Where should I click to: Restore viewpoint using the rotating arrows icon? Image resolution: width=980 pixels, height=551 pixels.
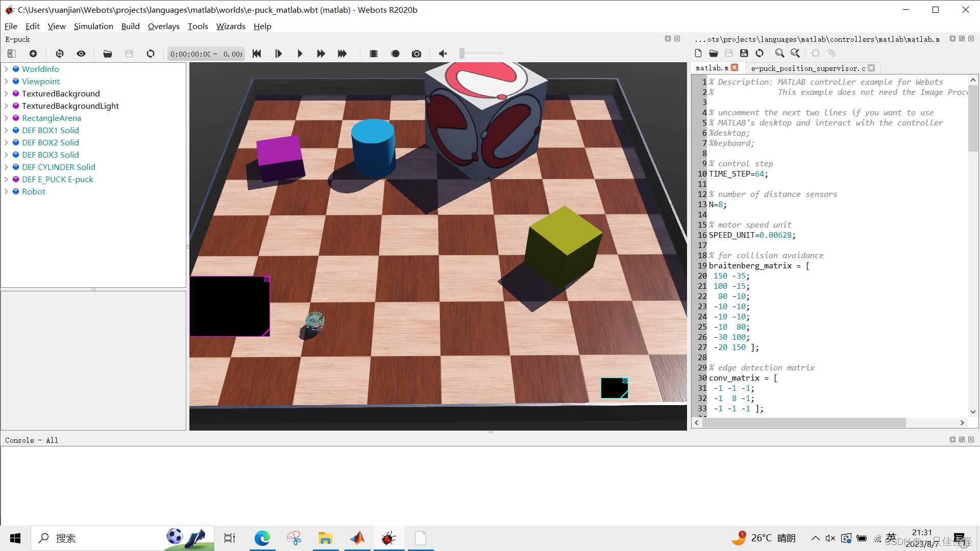pyautogui.click(x=60, y=54)
